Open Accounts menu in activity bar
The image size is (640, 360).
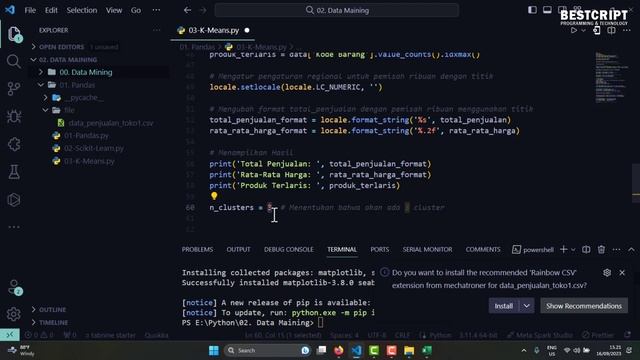pos(14,287)
